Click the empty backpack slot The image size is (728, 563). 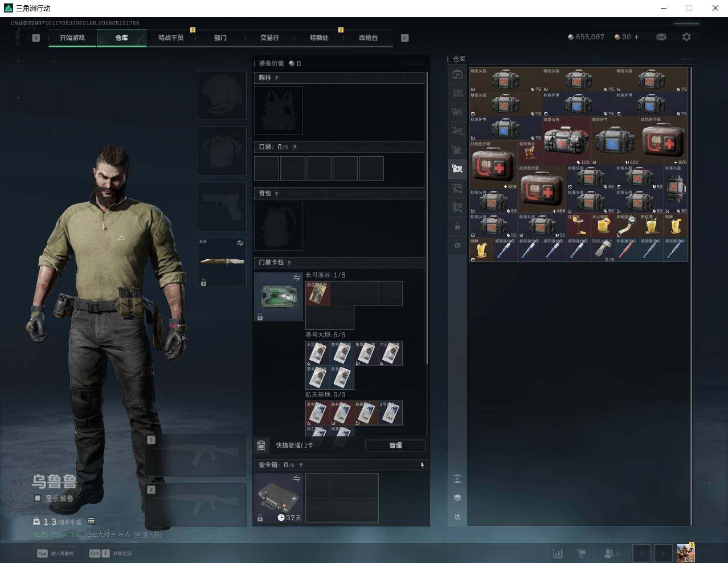[x=278, y=226]
